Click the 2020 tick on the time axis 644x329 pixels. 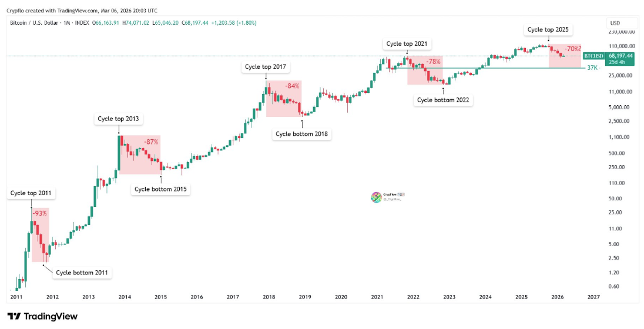pos(341,297)
